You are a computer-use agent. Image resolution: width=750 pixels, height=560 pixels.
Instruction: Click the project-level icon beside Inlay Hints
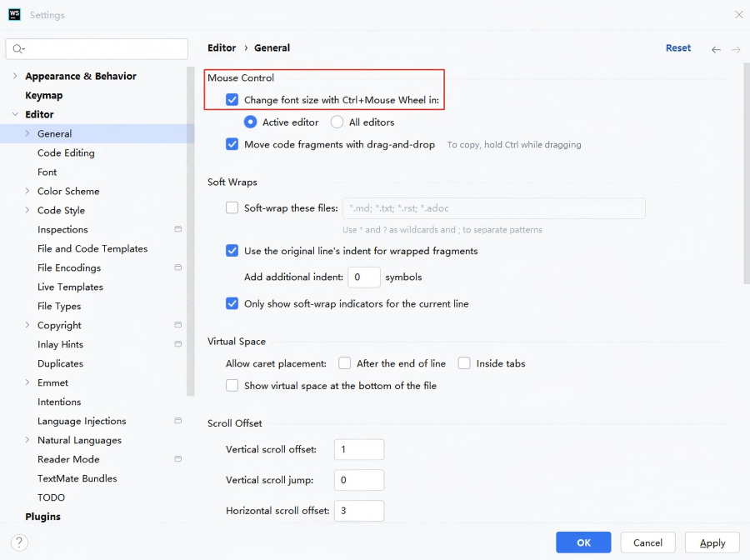click(178, 344)
